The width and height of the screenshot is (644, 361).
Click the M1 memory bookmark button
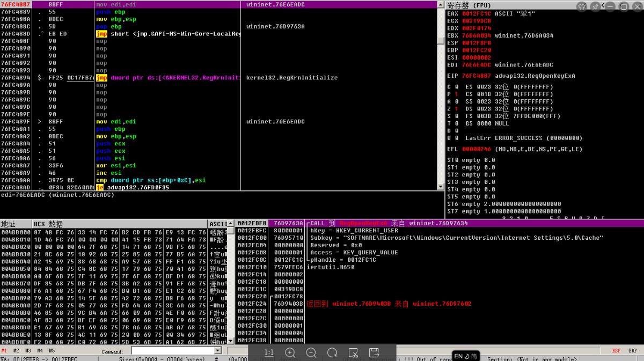tap(4, 351)
